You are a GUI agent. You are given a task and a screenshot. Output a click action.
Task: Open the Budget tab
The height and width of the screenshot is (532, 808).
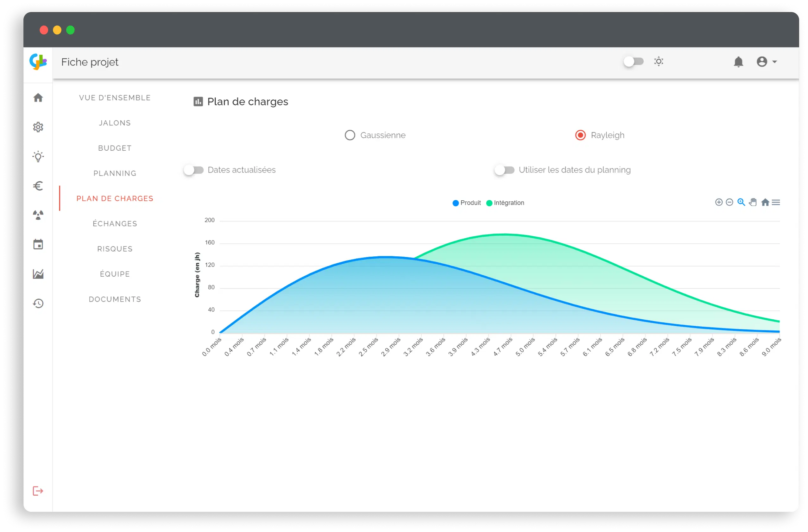click(115, 148)
